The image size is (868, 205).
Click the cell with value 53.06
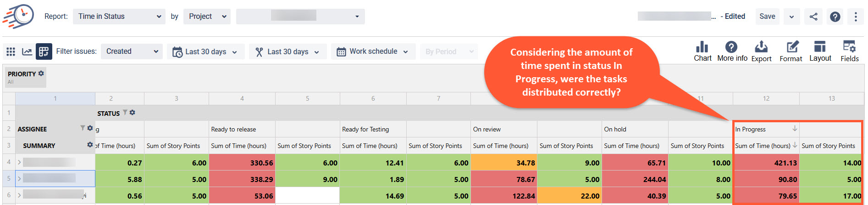[x=242, y=195]
